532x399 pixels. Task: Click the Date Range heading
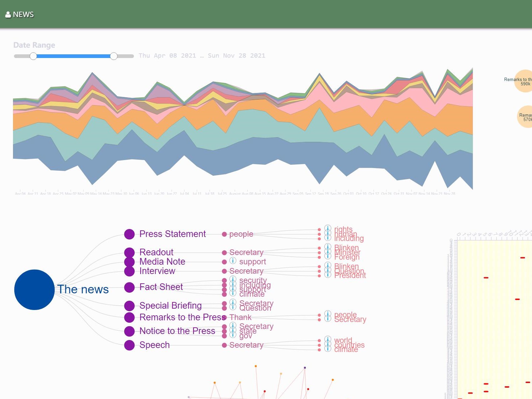tap(34, 45)
